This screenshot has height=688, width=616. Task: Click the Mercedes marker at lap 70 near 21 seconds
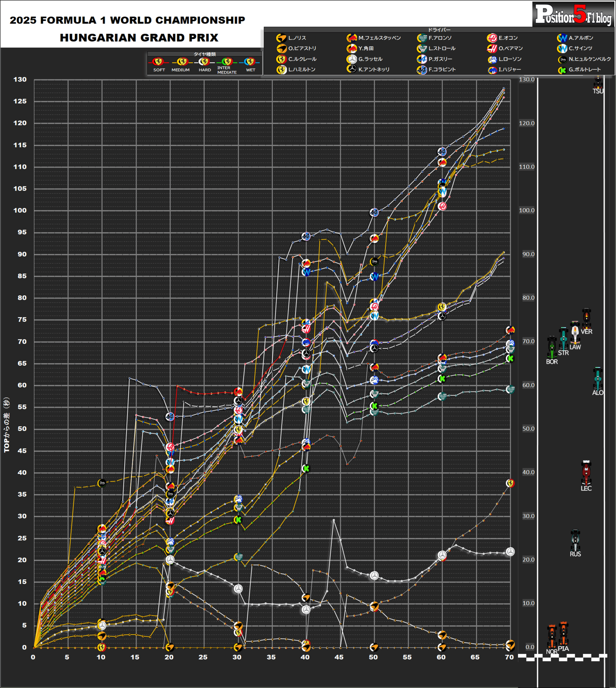pyautogui.click(x=510, y=552)
